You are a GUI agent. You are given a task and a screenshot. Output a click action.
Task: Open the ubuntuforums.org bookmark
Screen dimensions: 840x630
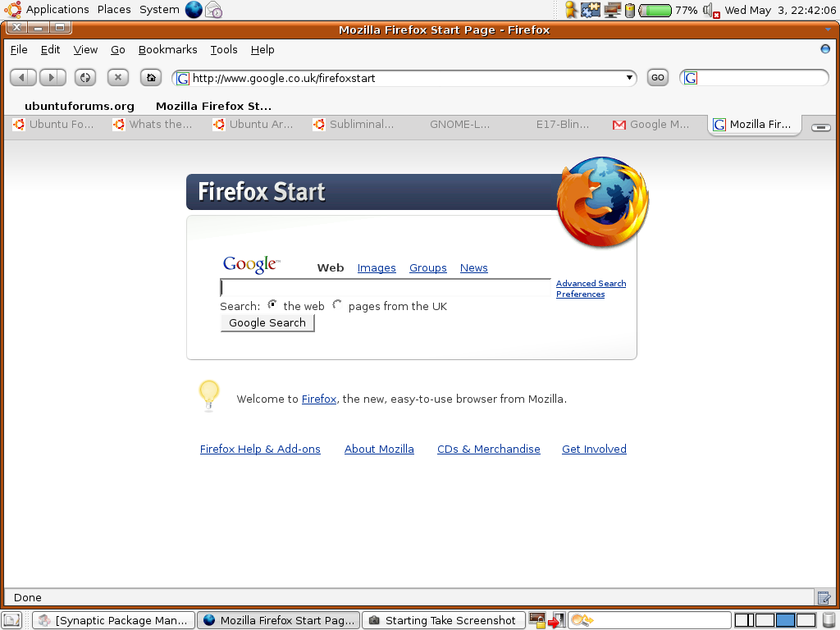[x=80, y=106]
